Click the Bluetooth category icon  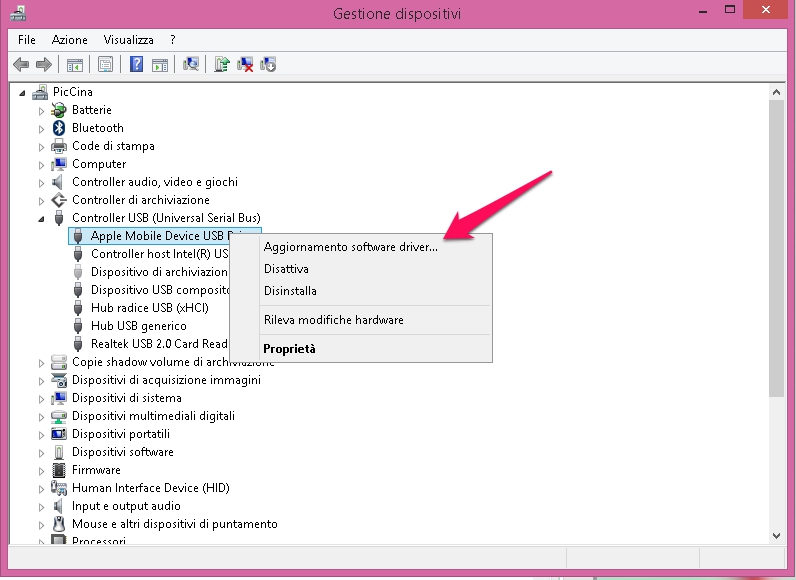(59, 128)
